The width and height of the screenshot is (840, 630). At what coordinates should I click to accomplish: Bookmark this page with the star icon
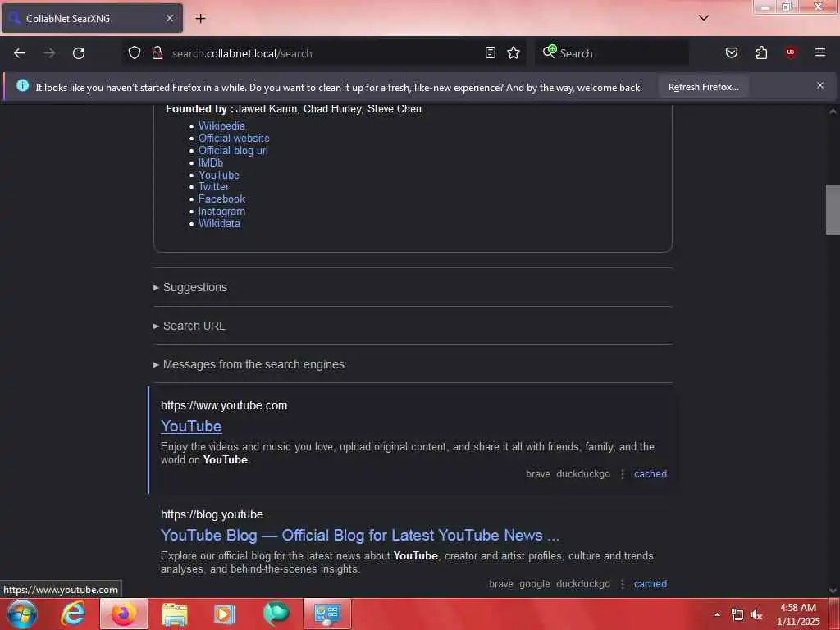click(x=514, y=52)
